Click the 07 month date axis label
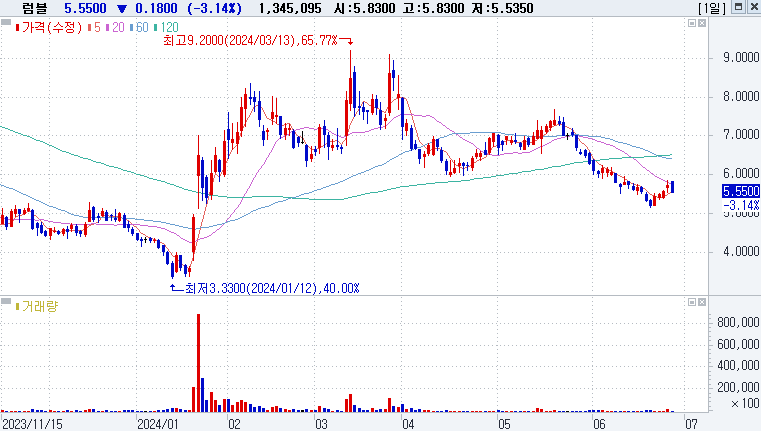This screenshot has height=431, width=761. click(691, 424)
